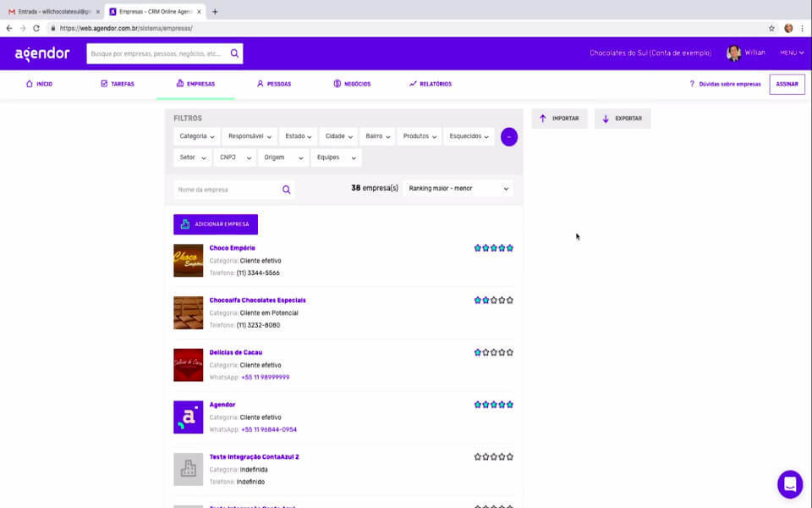812x508 pixels.
Task: Click the first star of Choco Empório rating
Action: tap(477, 248)
